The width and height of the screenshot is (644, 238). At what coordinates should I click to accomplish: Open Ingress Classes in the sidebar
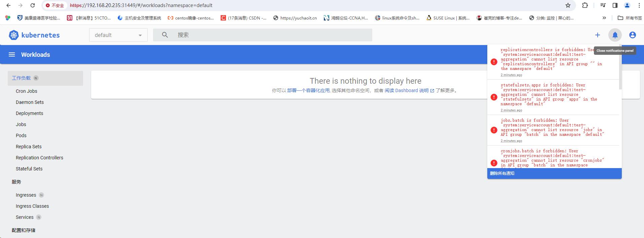pyautogui.click(x=32, y=206)
